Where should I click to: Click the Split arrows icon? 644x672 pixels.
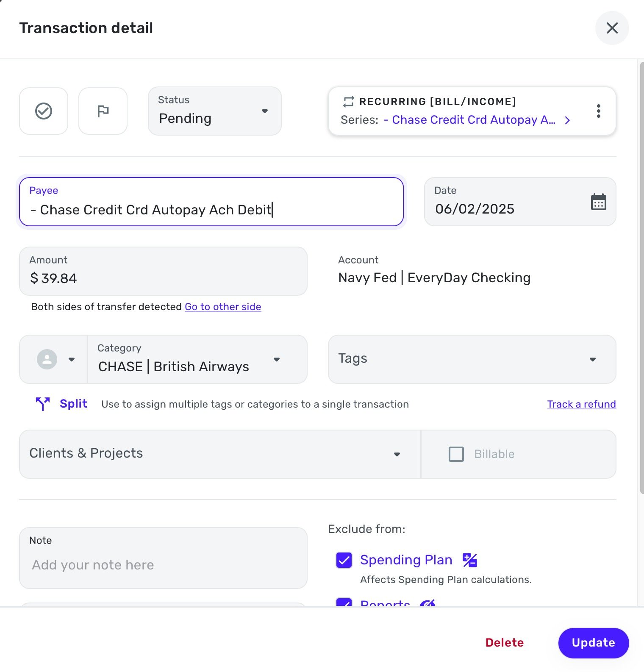(x=43, y=404)
